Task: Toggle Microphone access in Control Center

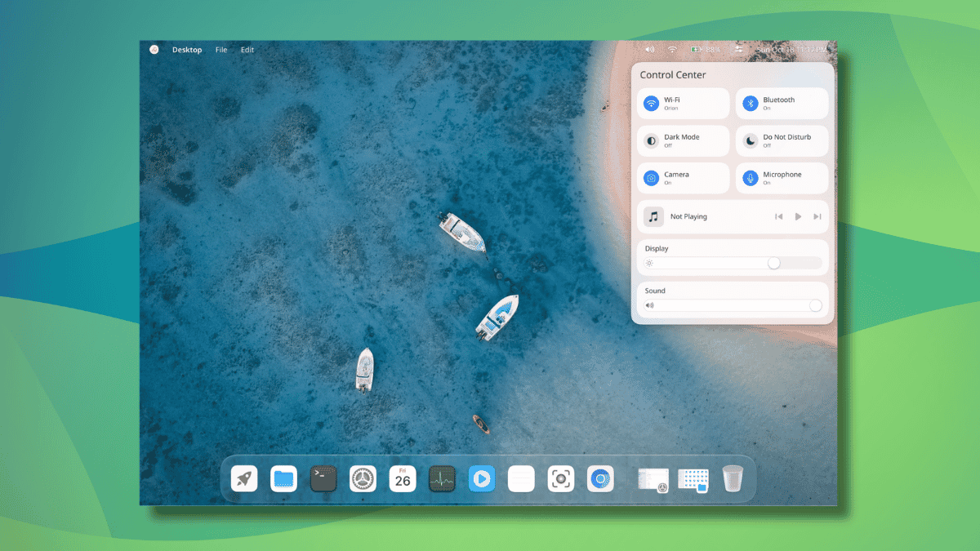Action: coord(782,178)
